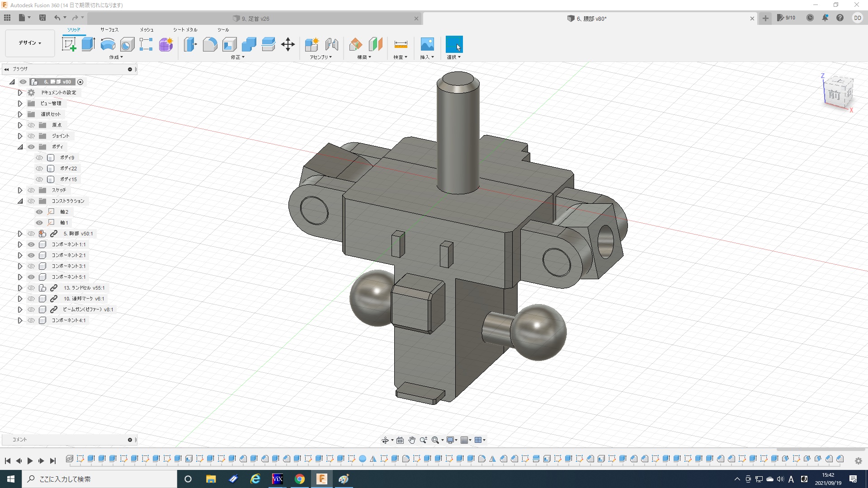Toggle visibility of ボディ9
Screen dimensions: 868x488
click(x=39, y=158)
